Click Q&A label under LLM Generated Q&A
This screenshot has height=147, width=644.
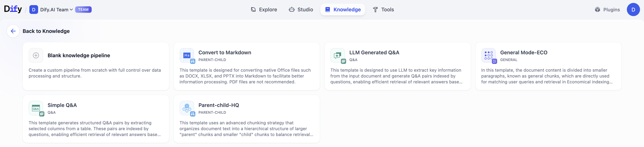pyautogui.click(x=353, y=60)
